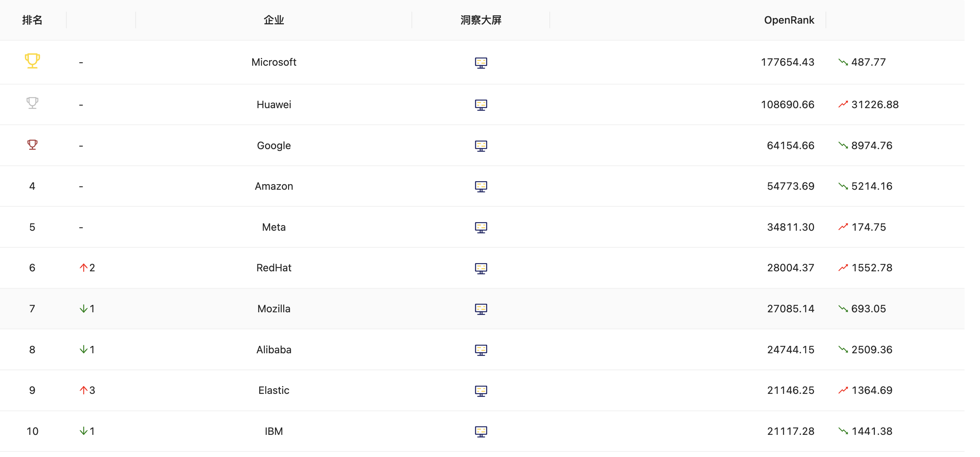
Task: Open Huawei's insight dashboard icon
Action: tap(481, 105)
